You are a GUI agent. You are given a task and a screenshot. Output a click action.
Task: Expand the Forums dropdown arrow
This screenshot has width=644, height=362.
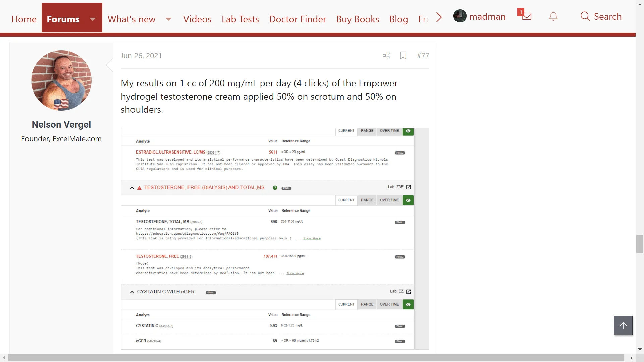[x=93, y=19]
